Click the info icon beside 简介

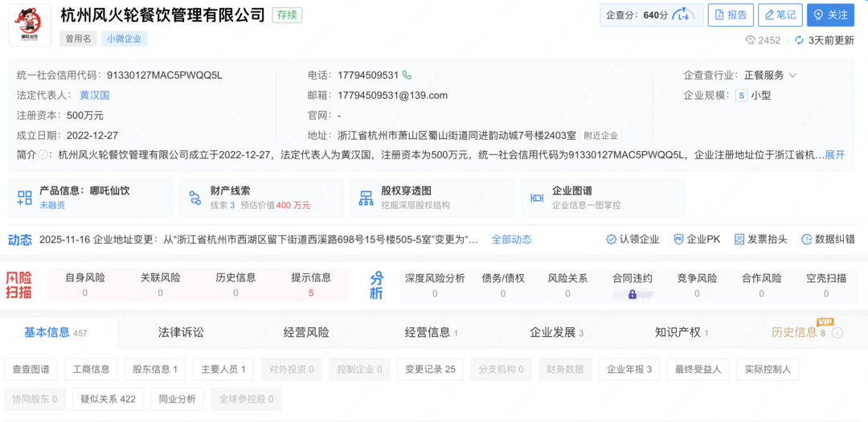(x=43, y=154)
